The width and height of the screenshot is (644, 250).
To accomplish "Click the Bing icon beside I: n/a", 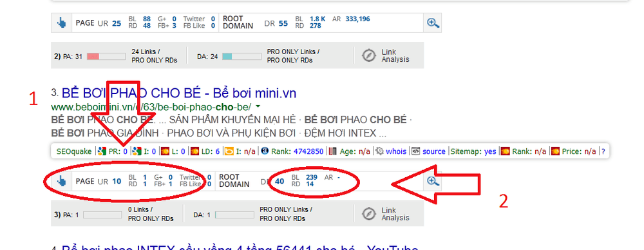I will 229,151.
